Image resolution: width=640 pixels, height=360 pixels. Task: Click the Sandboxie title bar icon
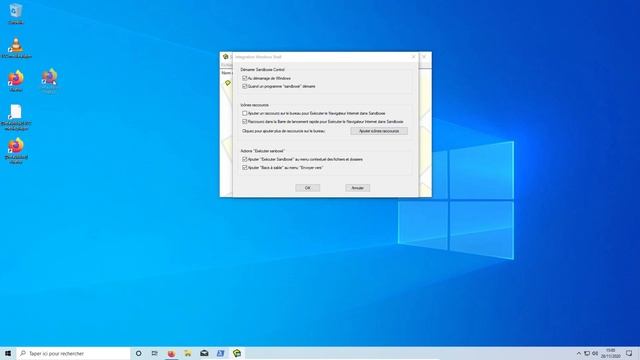[226, 56]
